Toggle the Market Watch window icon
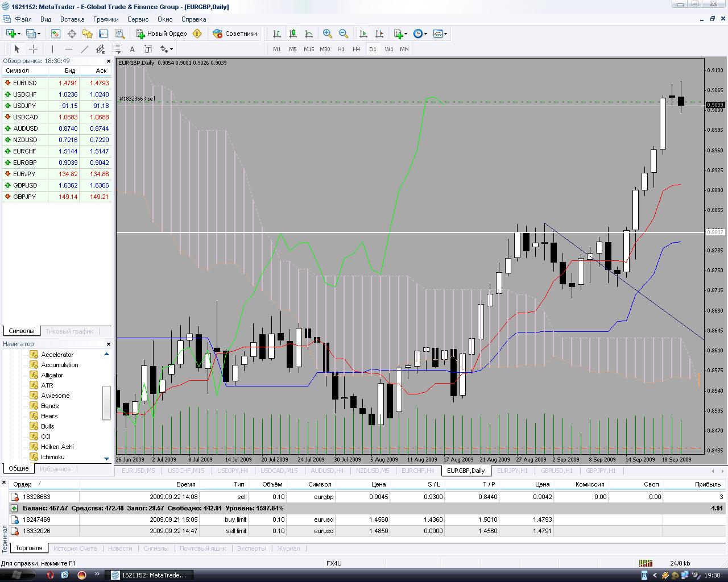Screen dimensions: 728x582 pos(56,34)
